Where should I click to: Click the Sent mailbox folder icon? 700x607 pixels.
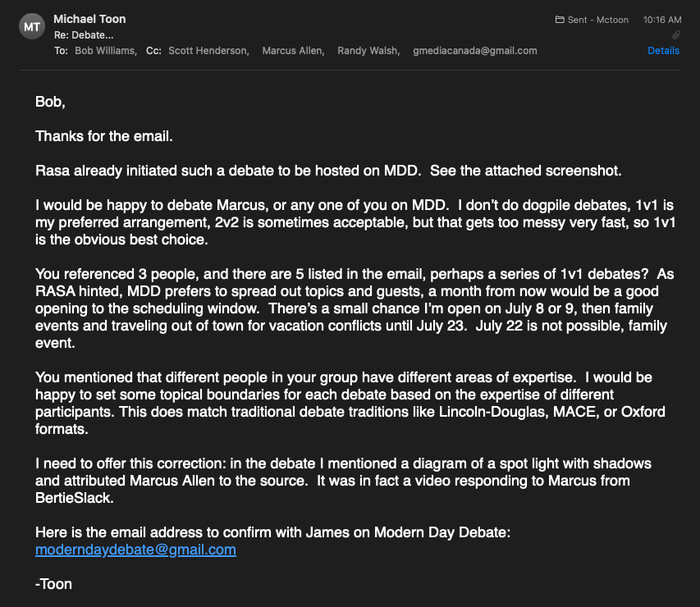(x=560, y=20)
